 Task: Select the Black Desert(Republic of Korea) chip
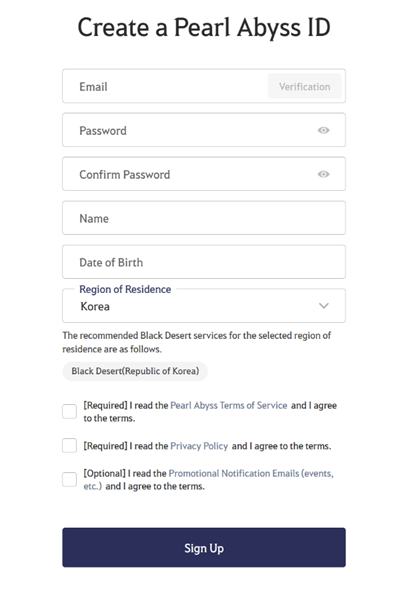[135, 371]
